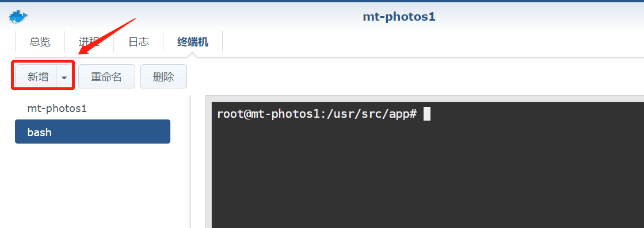
Task: Click the 删除 button
Action: 163,76
